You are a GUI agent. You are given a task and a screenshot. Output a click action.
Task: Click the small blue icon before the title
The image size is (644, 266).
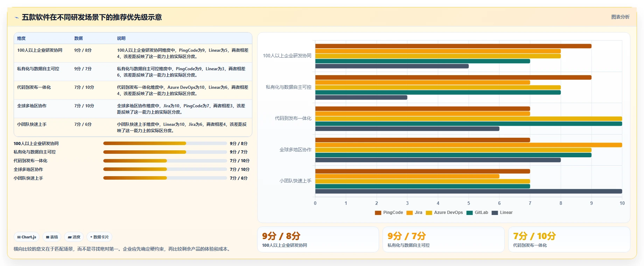pos(16,17)
